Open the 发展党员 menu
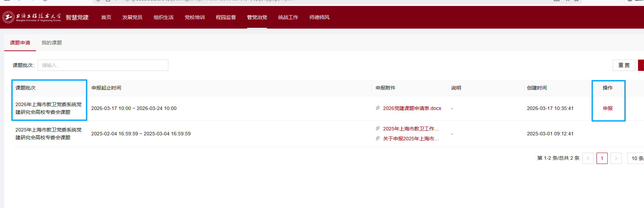Screen dimensions: 644x208 [x=132, y=17]
